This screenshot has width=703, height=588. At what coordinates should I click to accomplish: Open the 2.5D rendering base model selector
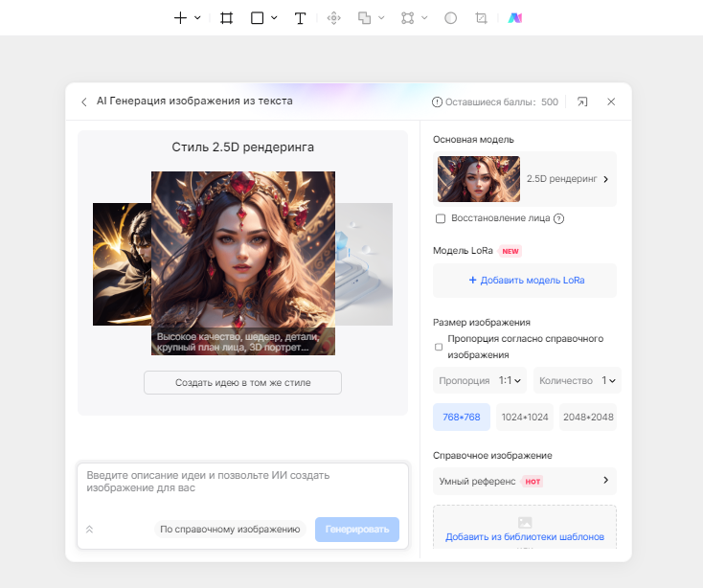click(x=525, y=179)
